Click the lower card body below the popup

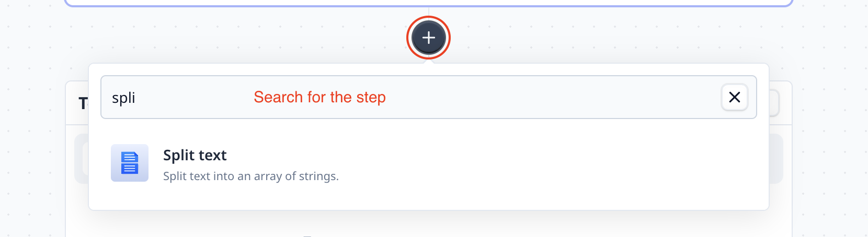pos(428,224)
